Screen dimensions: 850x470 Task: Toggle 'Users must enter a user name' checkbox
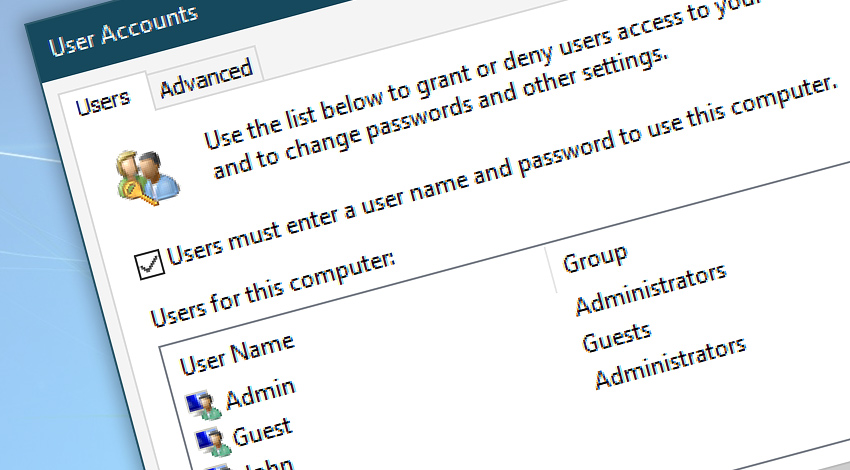149,264
